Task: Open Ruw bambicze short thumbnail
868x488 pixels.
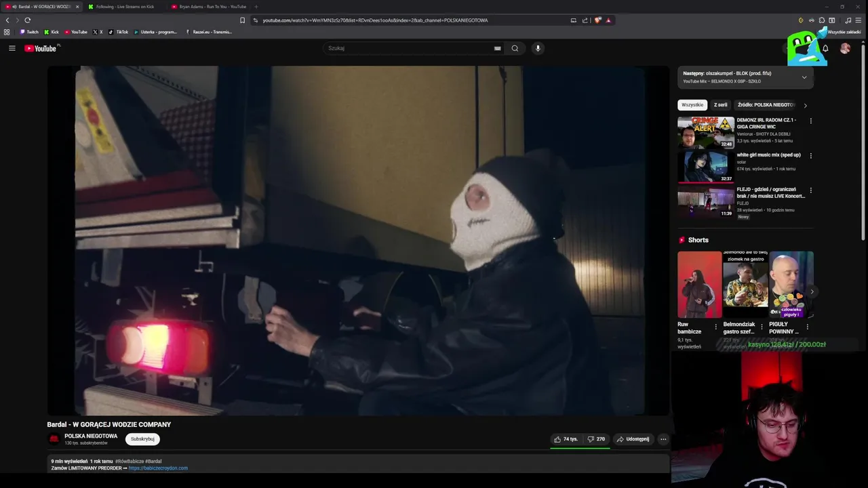Action: click(699, 285)
